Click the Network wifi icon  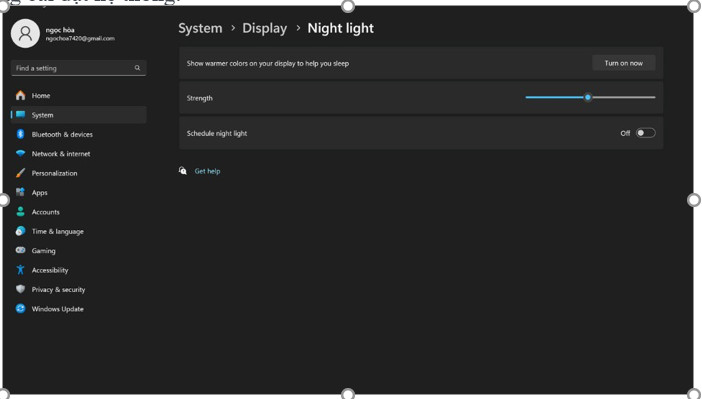[21, 154]
